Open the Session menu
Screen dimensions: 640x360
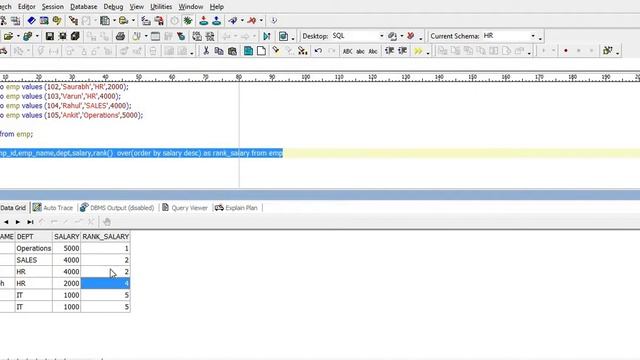(53, 7)
